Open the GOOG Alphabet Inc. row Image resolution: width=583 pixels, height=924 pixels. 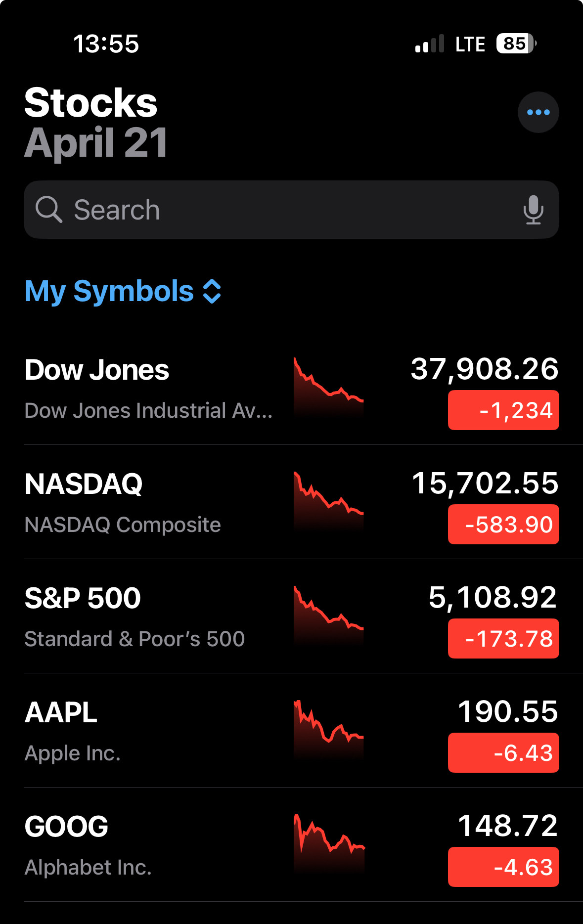pyautogui.click(x=291, y=845)
